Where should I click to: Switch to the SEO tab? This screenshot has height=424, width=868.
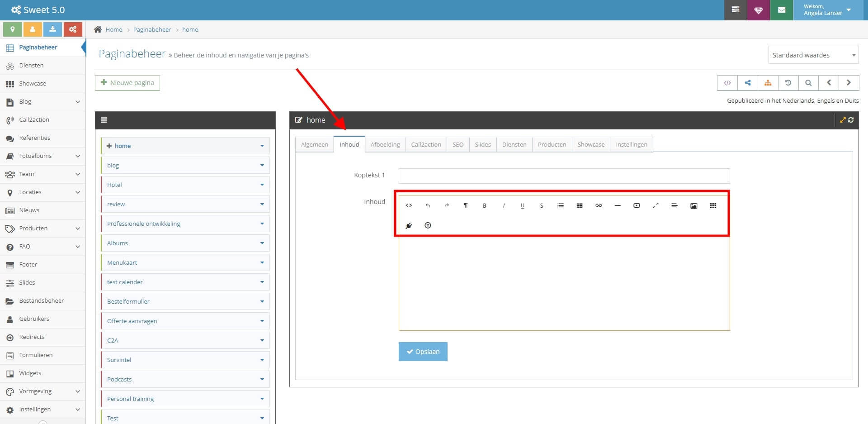point(458,144)
